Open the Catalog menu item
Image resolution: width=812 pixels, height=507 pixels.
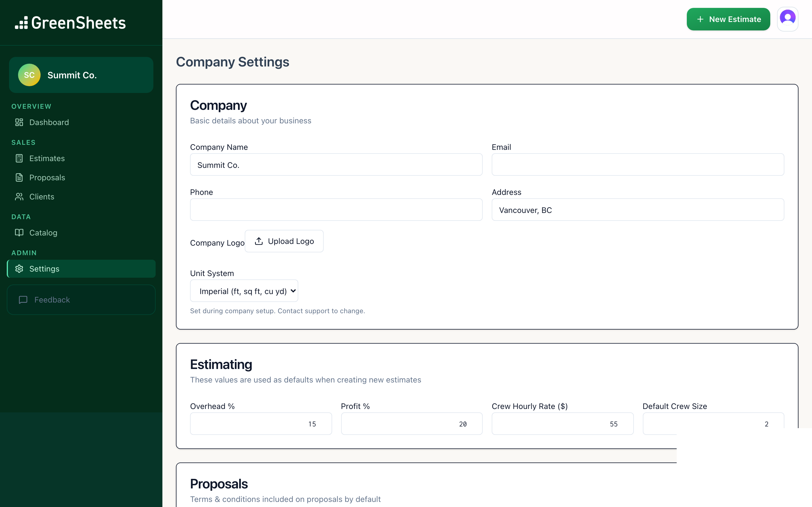pyautogui.click(x=43, y=233)
